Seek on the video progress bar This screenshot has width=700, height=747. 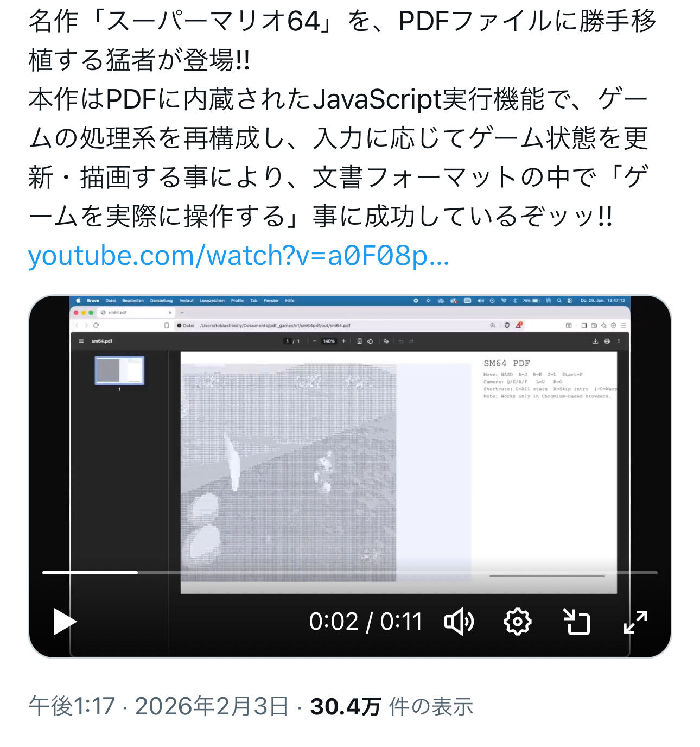(x=350, y=572)
